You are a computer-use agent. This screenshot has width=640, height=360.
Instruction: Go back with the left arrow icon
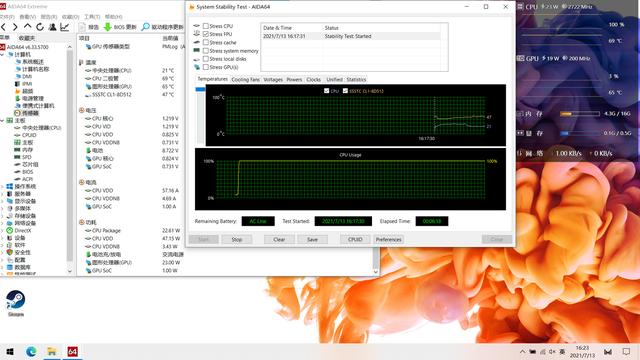point(3,27)
